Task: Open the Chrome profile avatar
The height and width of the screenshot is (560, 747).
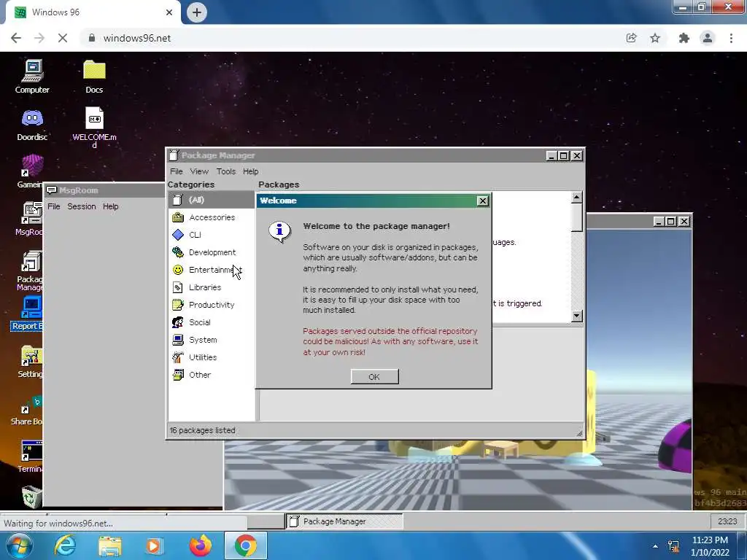Action: tap(708, 38)
